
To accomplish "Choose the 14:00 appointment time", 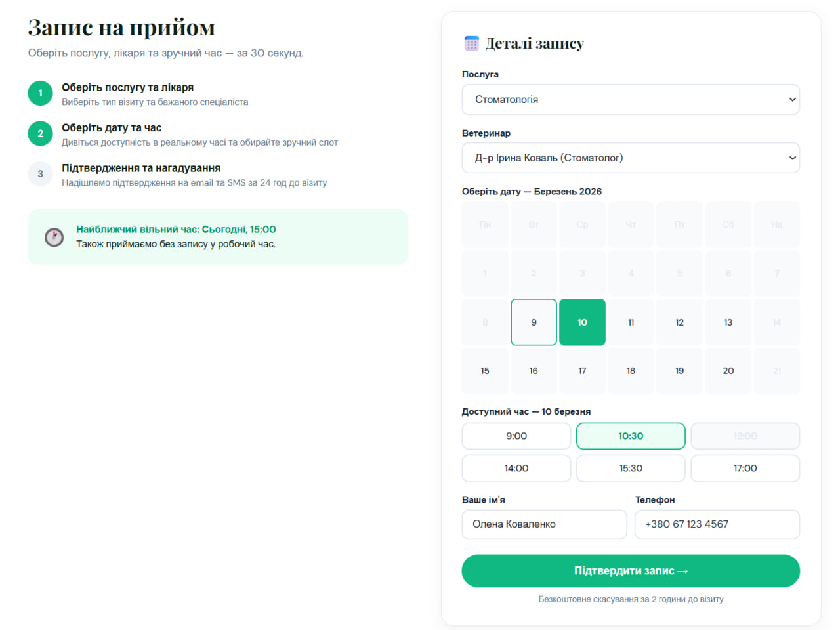I will click(516, 468).
